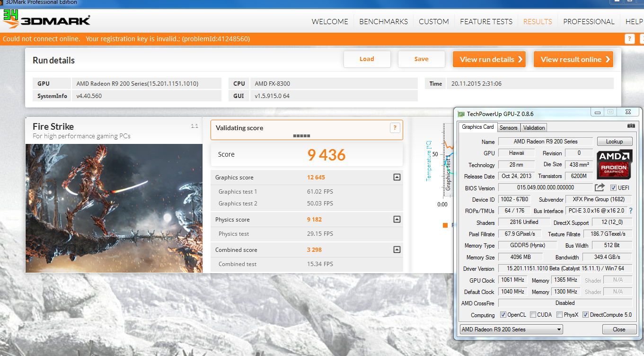
Task: Click the Release Date value Oct 24, 2013
Action: pos(517,176)
